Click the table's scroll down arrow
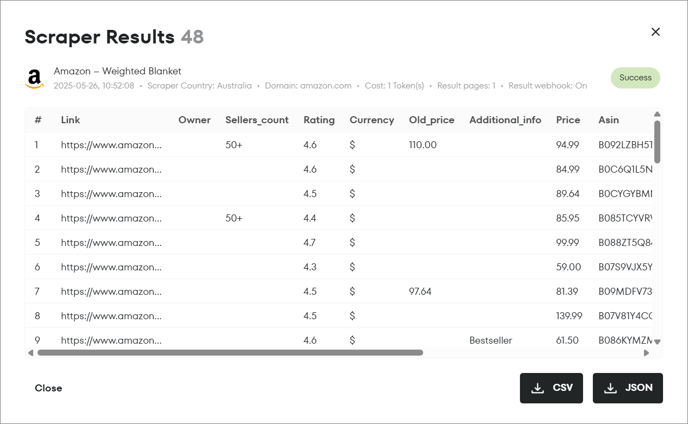Viewport: 688px width, 424px height. 657,342
